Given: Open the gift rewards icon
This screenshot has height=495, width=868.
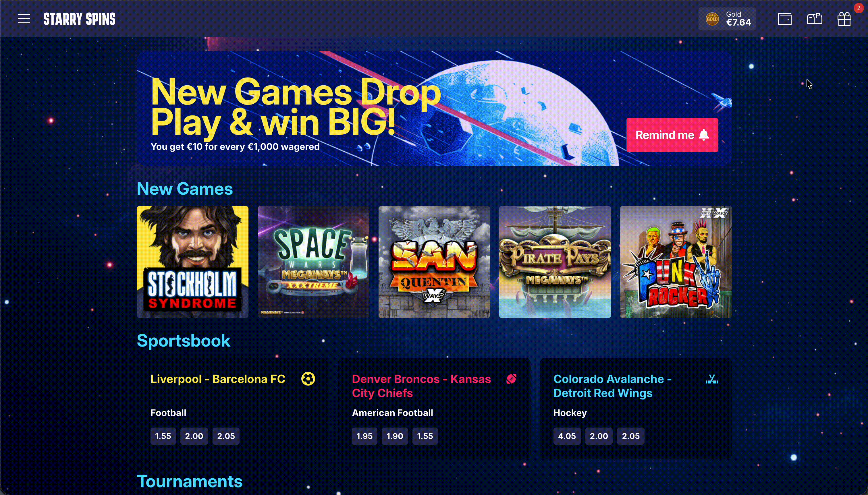Looking at the screenshot, I should point(844,19).
